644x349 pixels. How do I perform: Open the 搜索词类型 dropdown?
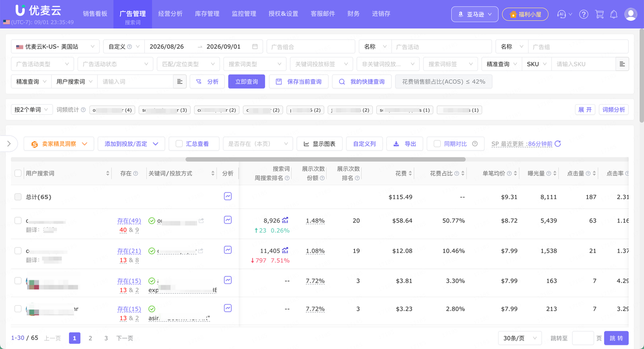click(255, 64)
